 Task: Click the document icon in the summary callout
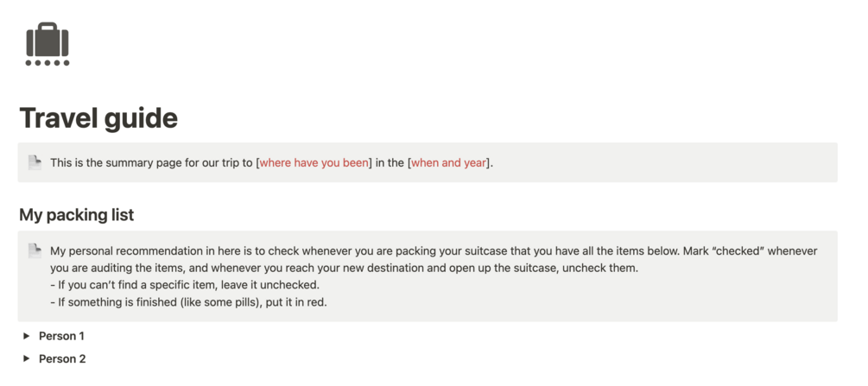[x=35, y=162]
